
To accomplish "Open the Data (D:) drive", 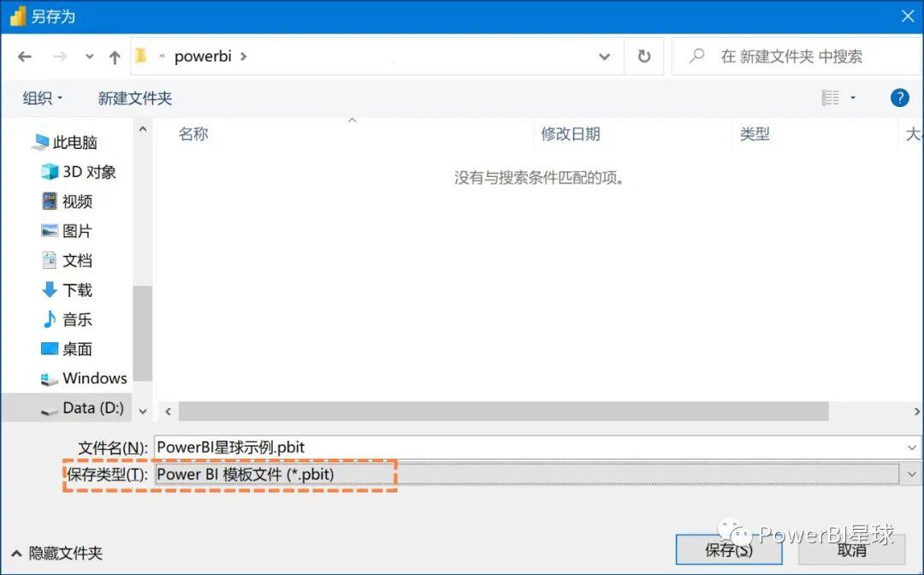I will point(87,408).
